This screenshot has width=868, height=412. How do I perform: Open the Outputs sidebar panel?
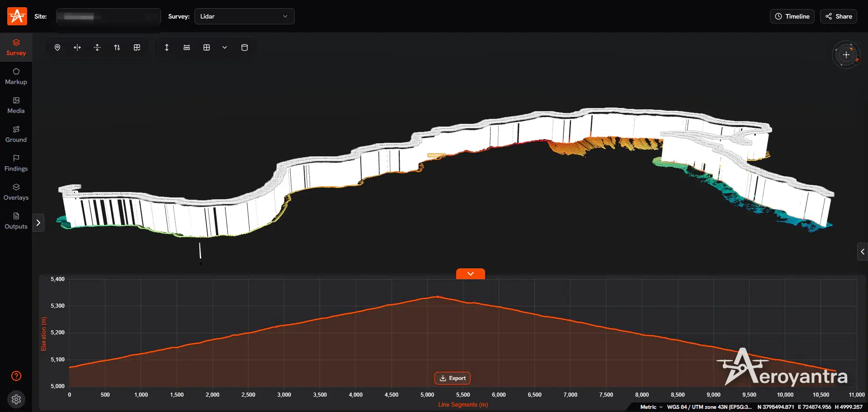(16, 221)
